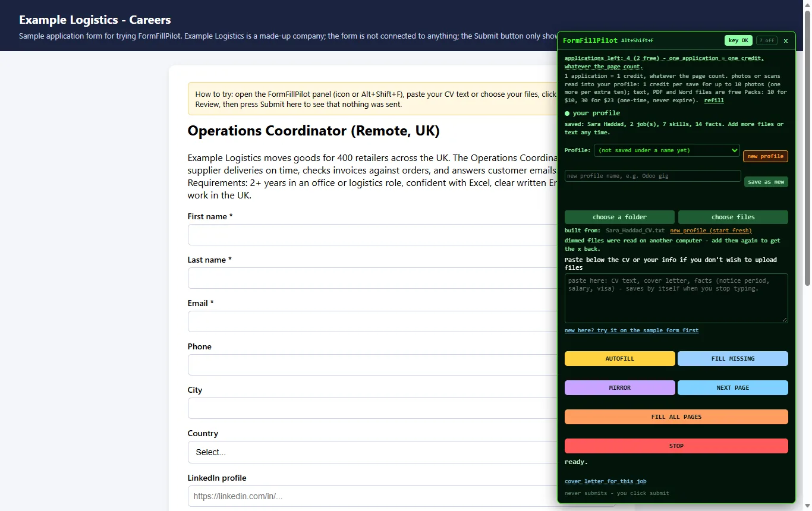Open the Profile dropdown selector

pyautogui.click(x=667, y=150)
